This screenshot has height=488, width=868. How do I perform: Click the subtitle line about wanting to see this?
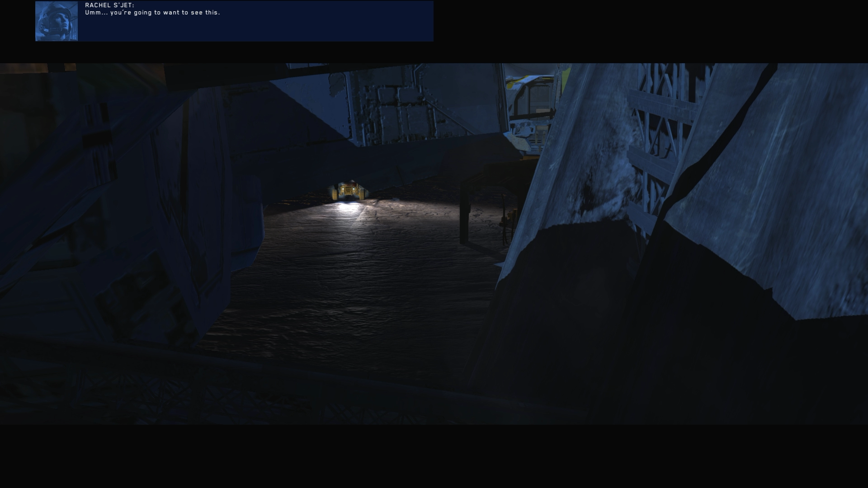point(152,13)
